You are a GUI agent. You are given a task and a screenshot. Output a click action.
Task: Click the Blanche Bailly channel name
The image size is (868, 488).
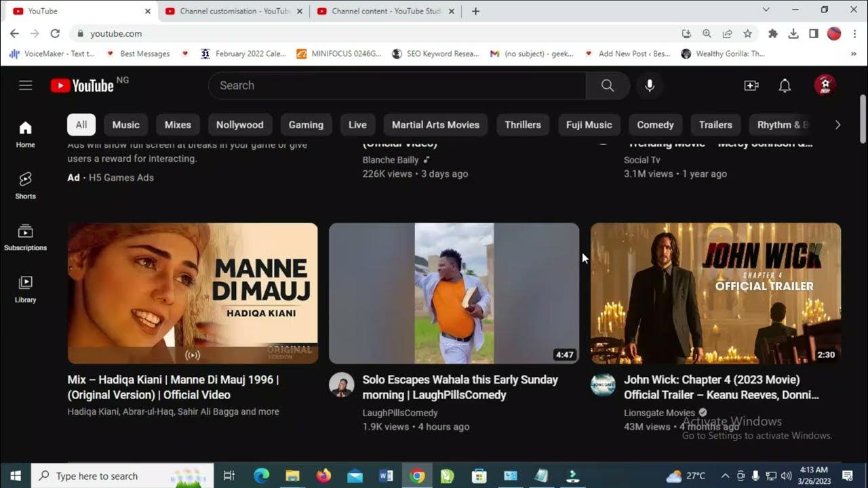390,160
